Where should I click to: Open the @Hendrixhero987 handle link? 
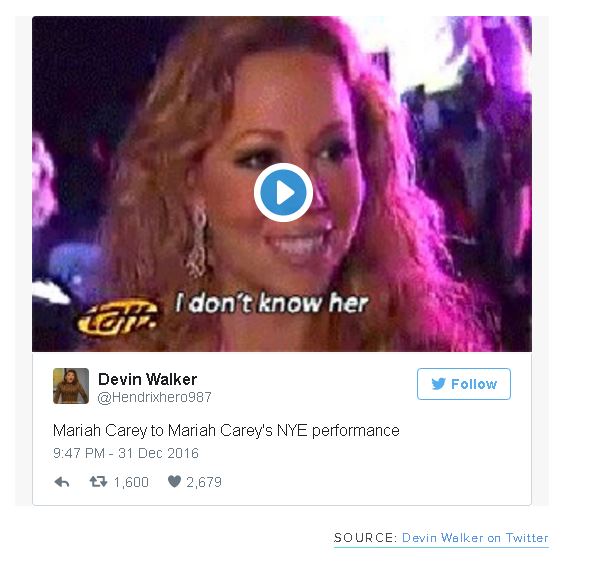[x=154, y=397]
